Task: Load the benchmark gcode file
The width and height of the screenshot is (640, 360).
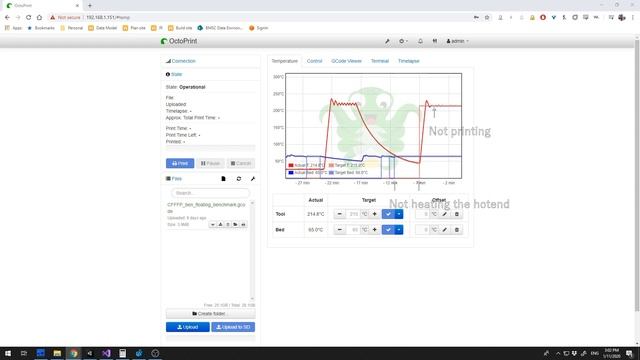Action: [x=236, y=224]
